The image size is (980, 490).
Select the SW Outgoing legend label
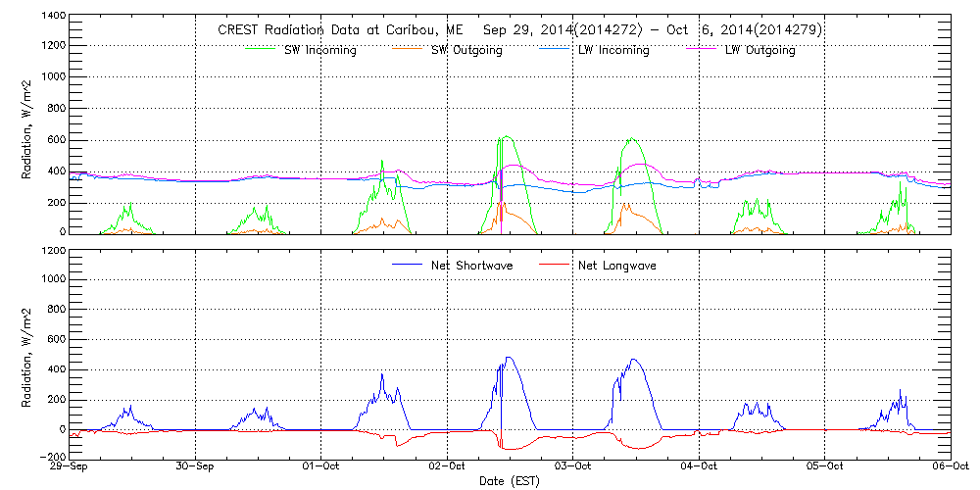(x=466, y=50)
